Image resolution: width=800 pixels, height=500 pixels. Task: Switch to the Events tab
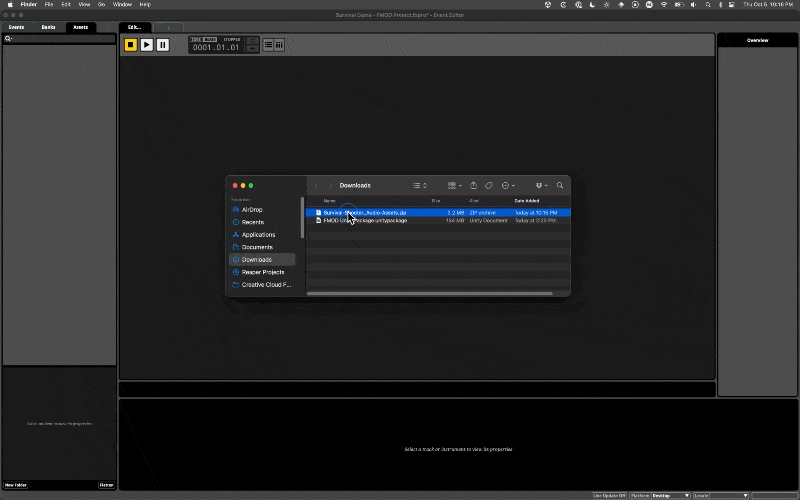(17, 27)
